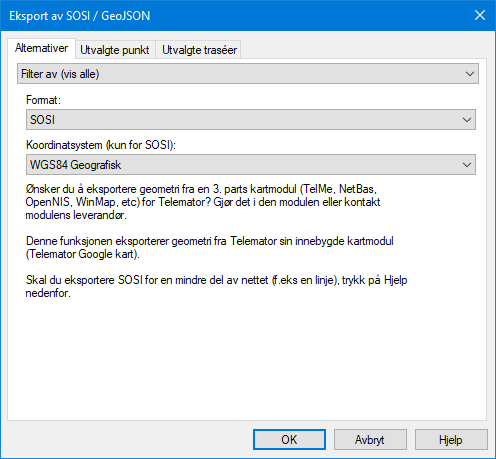Open the Utvalgte traséer tab
The image size is (496, 459).
point(199,50)
